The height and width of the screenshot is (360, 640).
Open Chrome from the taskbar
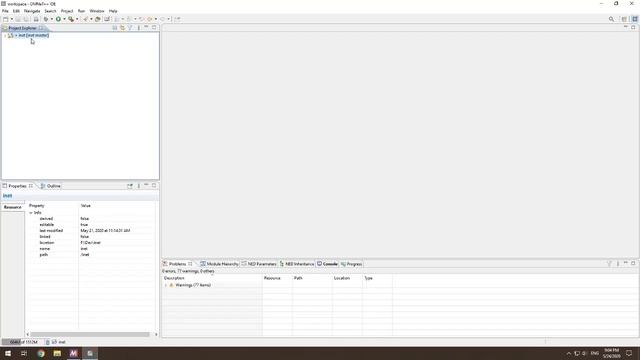[x=41, y=353]
